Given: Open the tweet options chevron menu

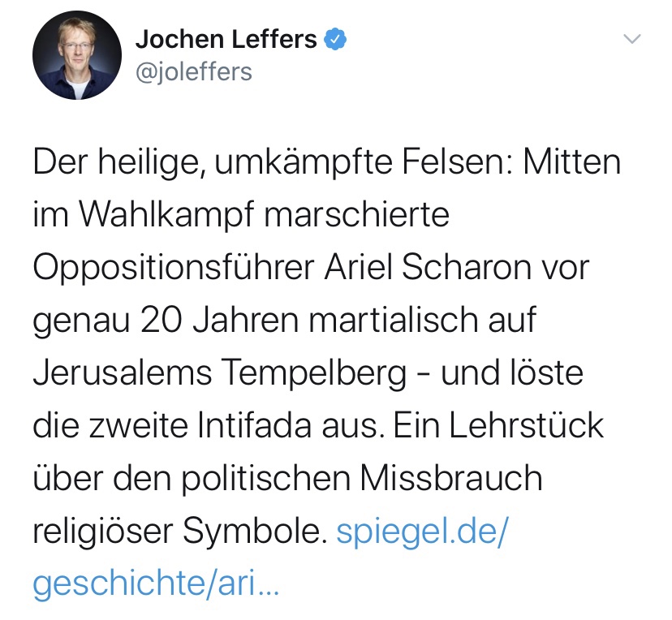Looking at the screenshot, I should [x=631, y=39].
